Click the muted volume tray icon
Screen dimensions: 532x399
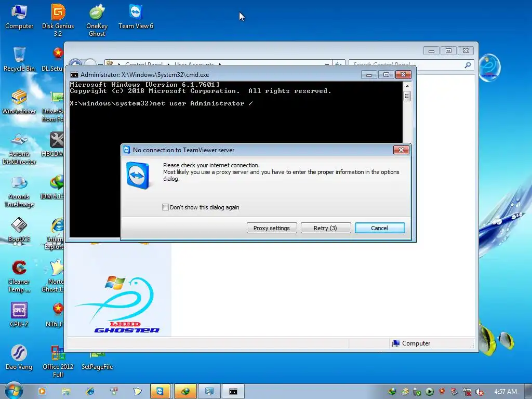point(480,392)
